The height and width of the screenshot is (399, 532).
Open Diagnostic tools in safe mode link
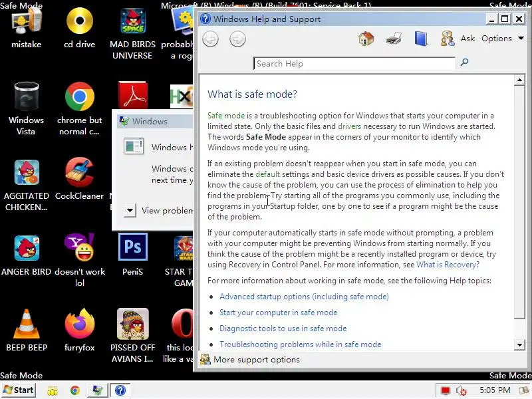tap(283, 329)
